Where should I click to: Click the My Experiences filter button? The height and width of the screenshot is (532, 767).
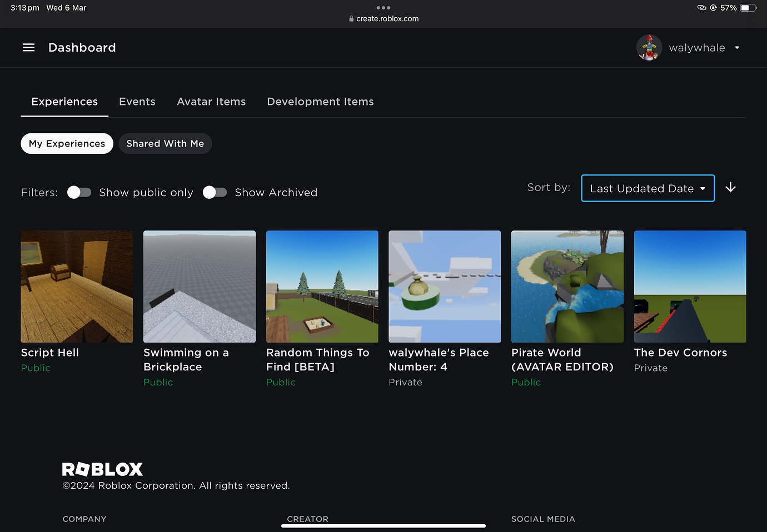(67, 143)
